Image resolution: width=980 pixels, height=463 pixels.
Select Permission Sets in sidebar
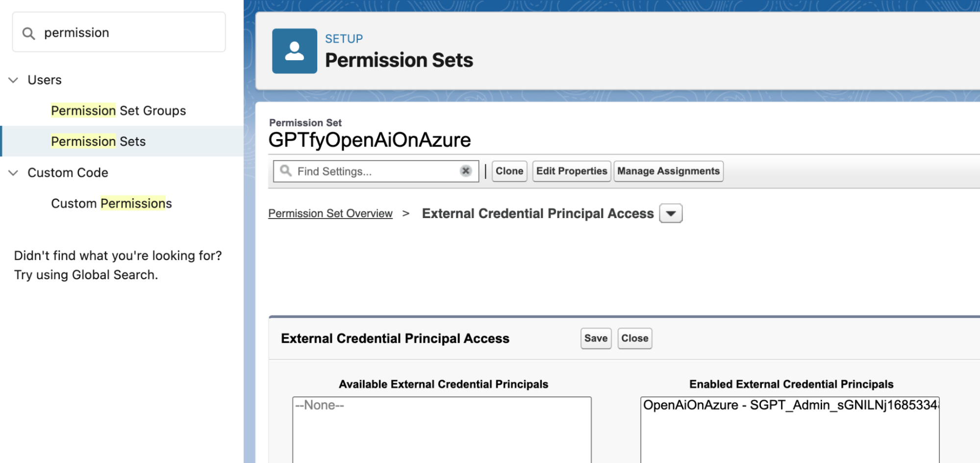click(x=98, y=142)
